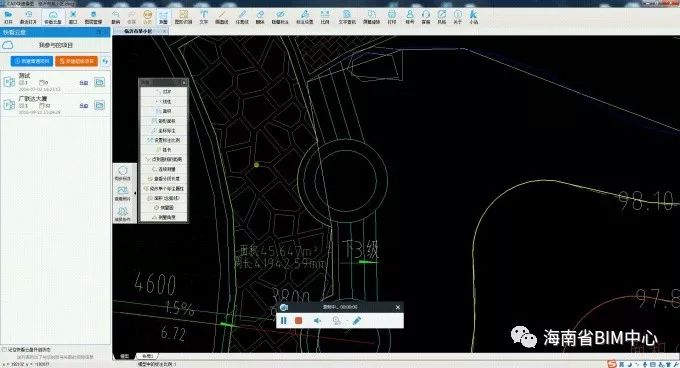Click the cloud icon beside 我参与的项目

[x=8, y=45]
